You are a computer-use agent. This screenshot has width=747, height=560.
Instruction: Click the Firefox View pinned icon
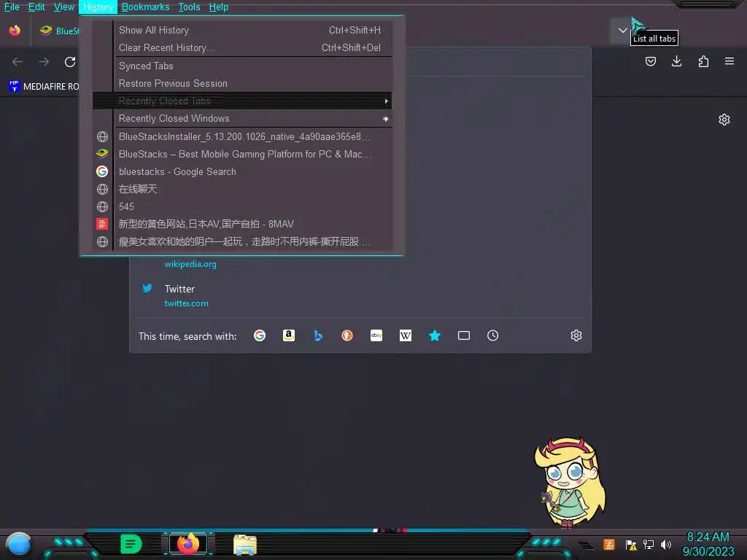point(15,31)
